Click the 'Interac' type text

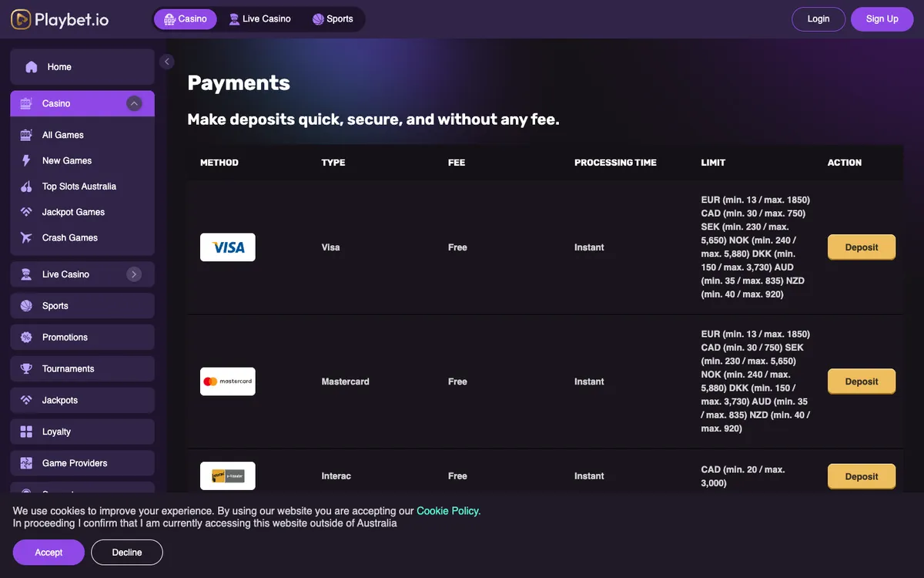336,476
